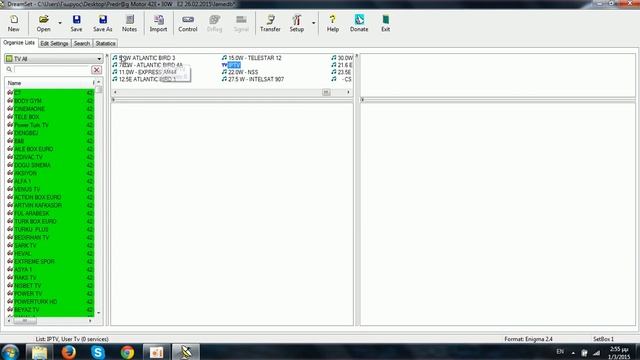
Task: Expand the Setup button dropdown arrow
Action: click(313, 23)
